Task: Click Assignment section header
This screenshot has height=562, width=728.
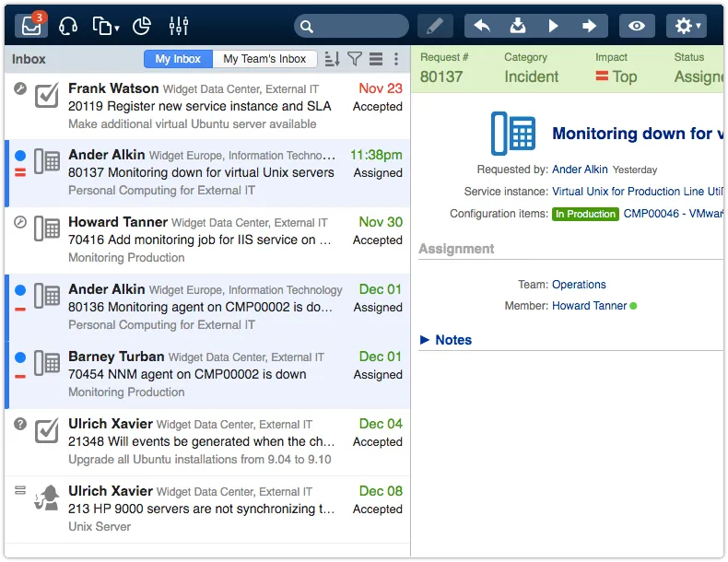Action: [x=456, y=249]
